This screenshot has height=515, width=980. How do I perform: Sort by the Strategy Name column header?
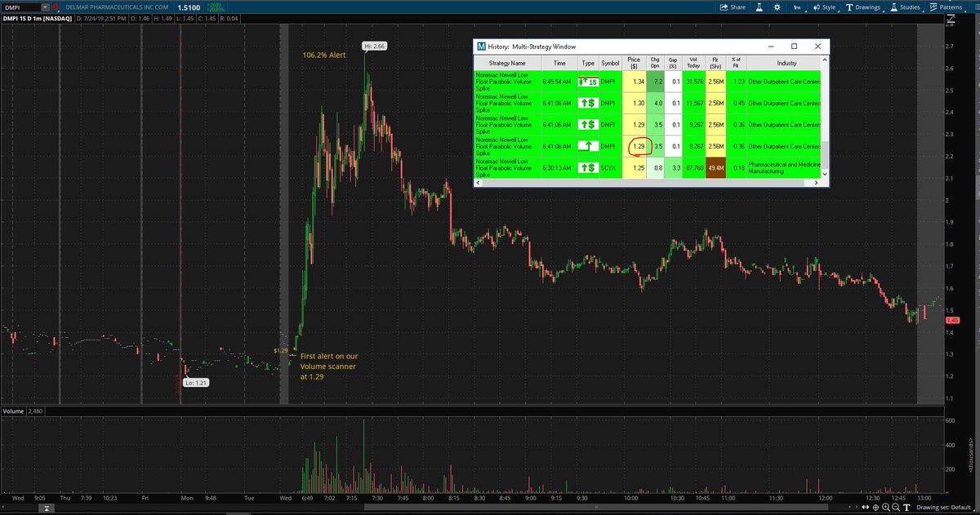pyautogui.click(x=507, y=62)
